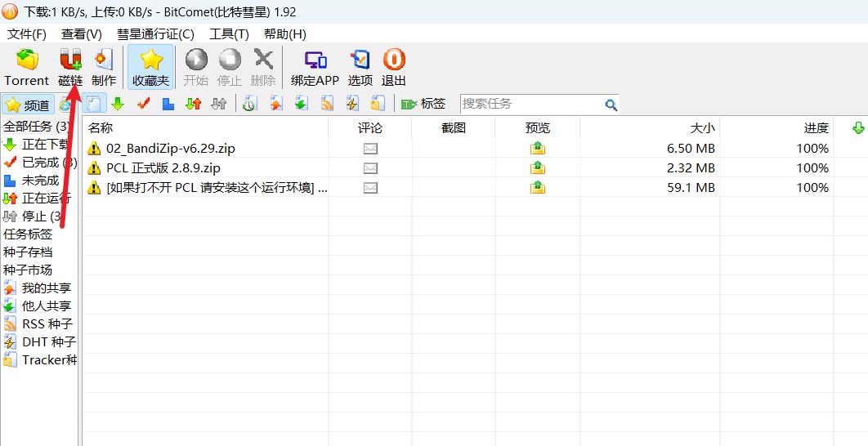Viewport: 868px width, 446px height.
Task: Open the 制作 torrent maker
Action: 104,67
